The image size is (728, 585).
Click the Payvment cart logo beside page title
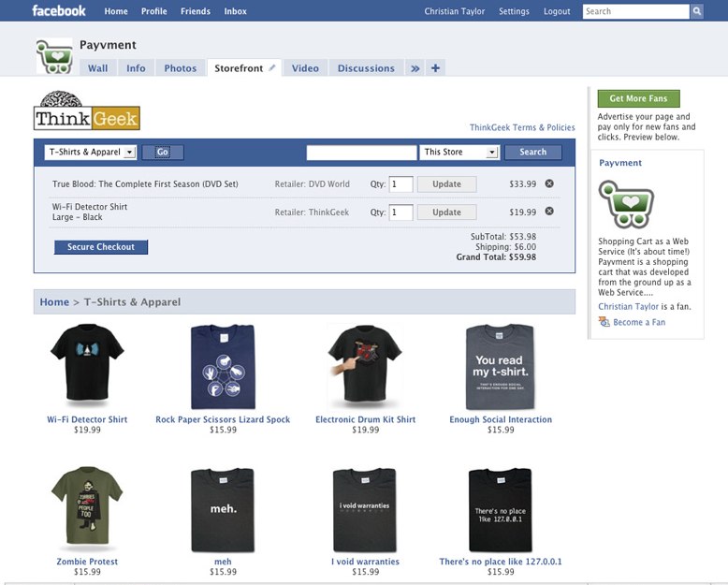coord(55,56)
